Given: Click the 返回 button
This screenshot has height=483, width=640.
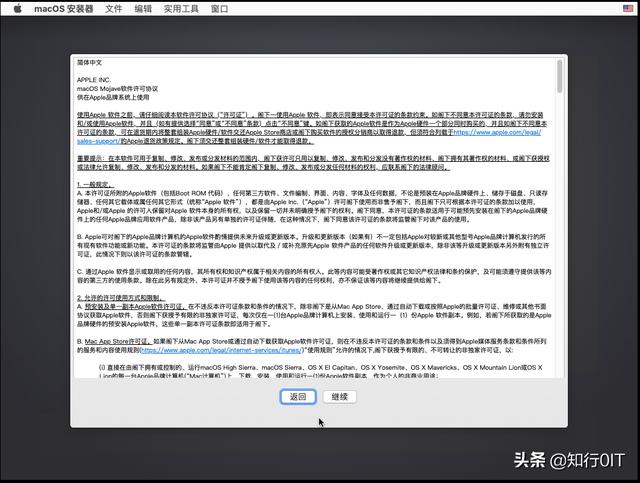Looking at the screenshot, I should tap(298, 396).
